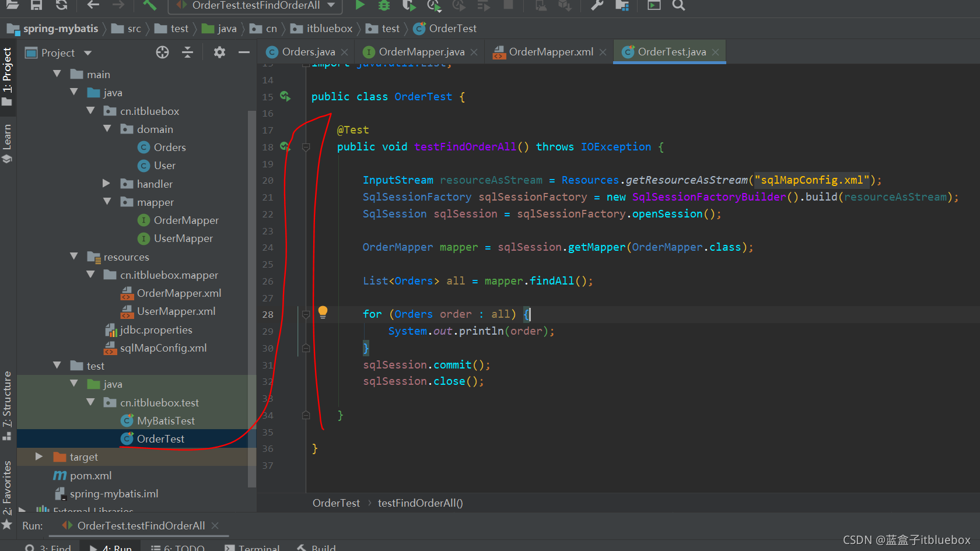Run the configuration with the green play icon
Viewport: 980px width, 551px height.
click(360, 5)
